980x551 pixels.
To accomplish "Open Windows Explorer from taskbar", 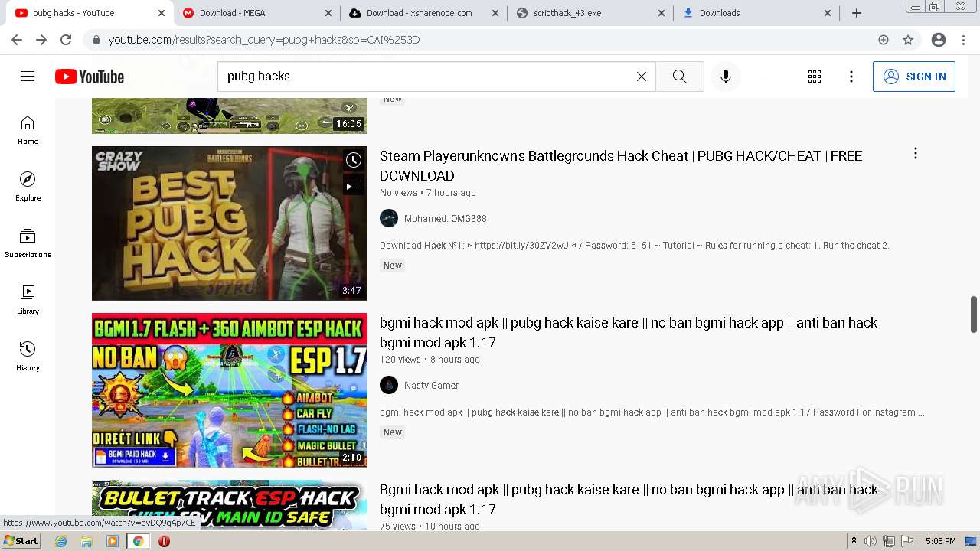I will click(87, 541).
